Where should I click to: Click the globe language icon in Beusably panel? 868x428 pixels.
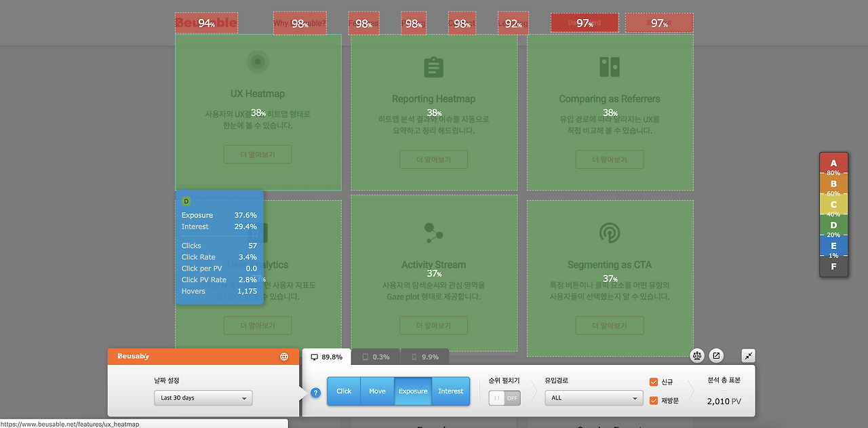(284, 357)
